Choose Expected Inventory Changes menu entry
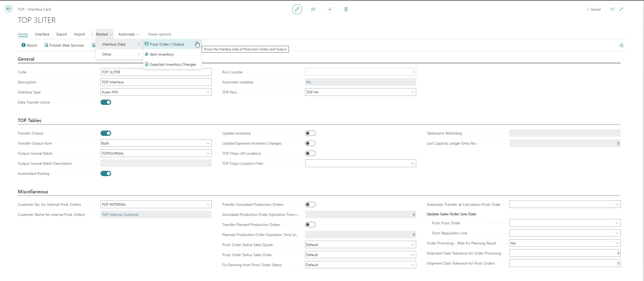This screenshot has height=281, width=644. 173,64
